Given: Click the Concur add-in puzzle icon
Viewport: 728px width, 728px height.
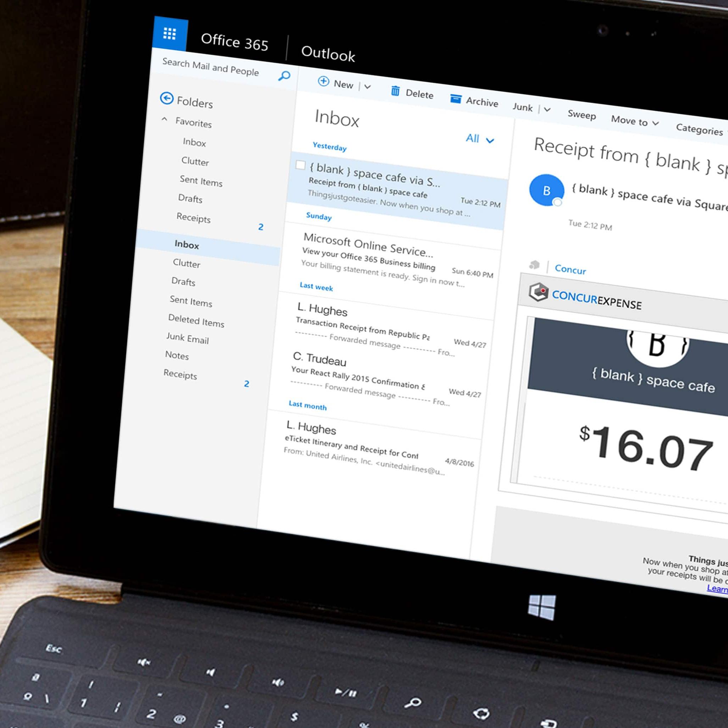Looking at the screenshot, I should pyautogui.click(x=534, y=265).
